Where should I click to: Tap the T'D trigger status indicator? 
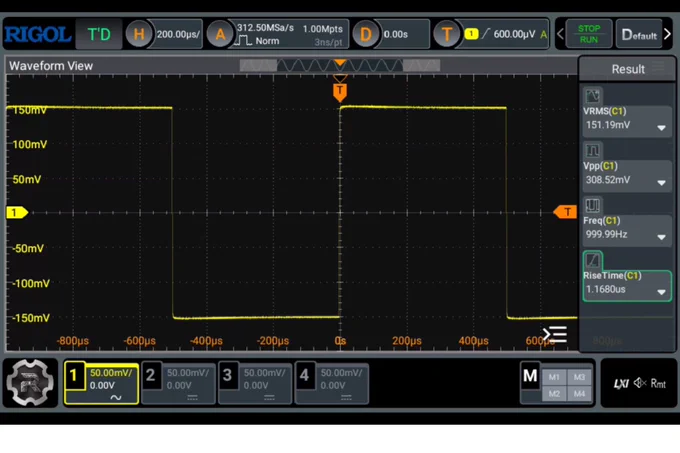(x=99, y=34)
